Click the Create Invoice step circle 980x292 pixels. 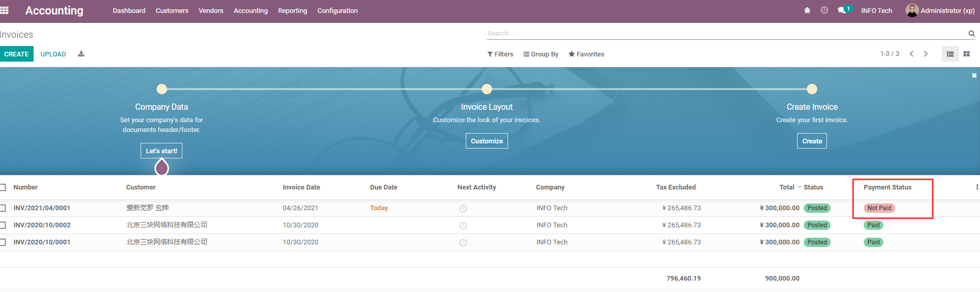(x=812, y=89)
